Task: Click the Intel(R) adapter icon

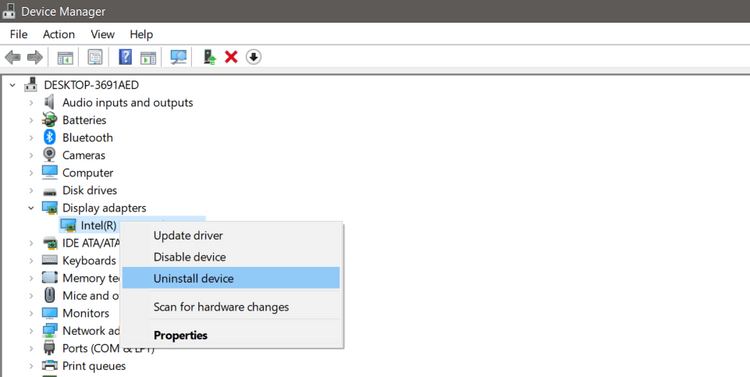Action: pos(68,225)
